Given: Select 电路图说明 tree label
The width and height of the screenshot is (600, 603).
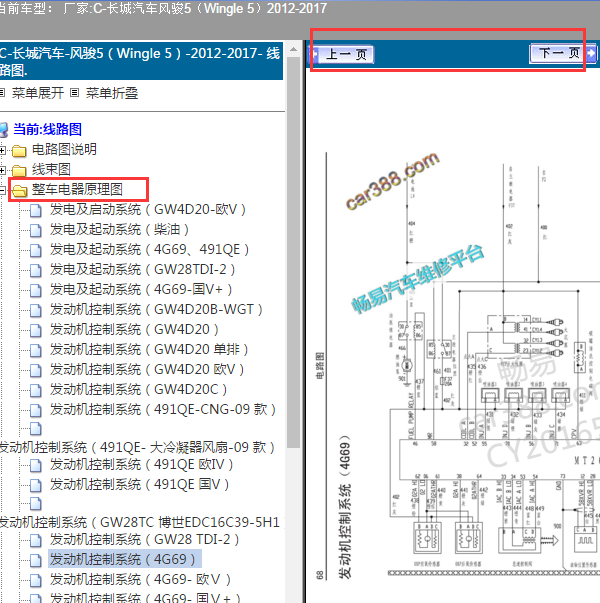Looking at the screenshot, I should pos(64,149).
